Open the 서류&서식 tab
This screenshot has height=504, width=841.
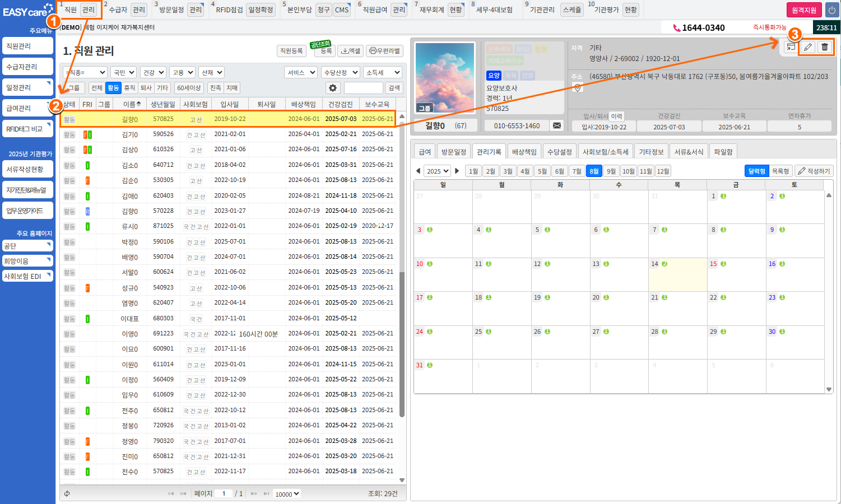click(689, 152)
